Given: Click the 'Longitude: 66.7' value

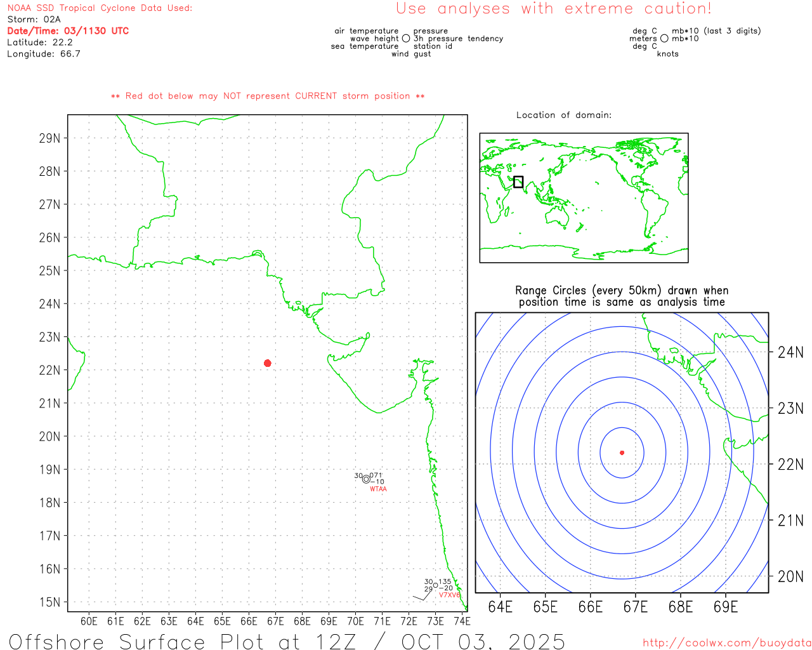Looking at the screenshot, I should pyautogui.click(x=44, y=54).
